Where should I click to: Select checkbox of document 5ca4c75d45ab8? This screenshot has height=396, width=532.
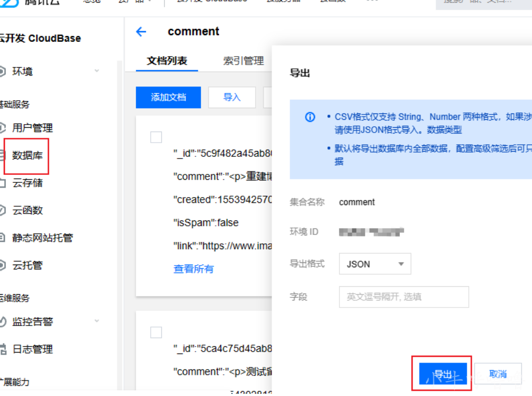[x=156, y=332]
